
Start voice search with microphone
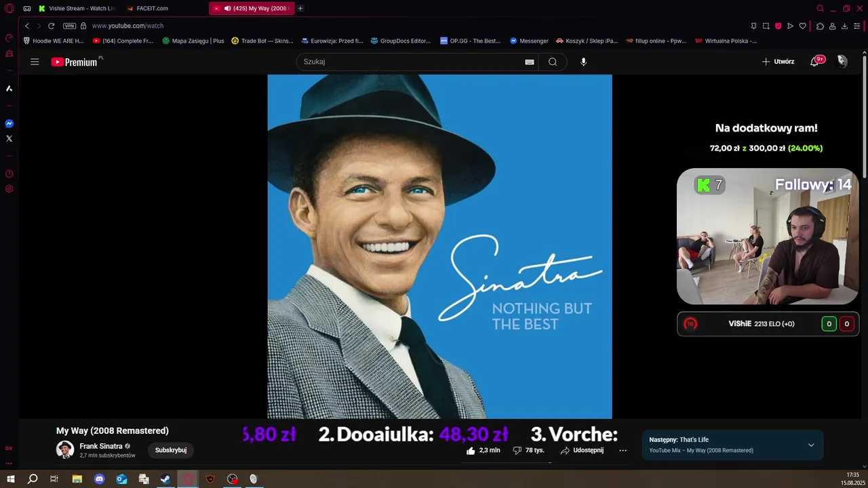(583, 62)
